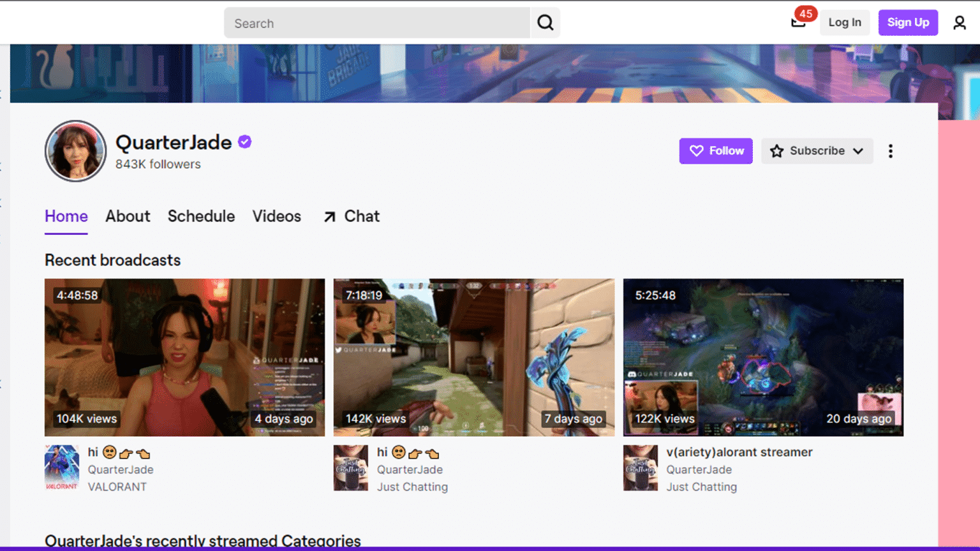This screenshot has width=980, height=551.
Task: Click the Log In button
Action: 845,22
